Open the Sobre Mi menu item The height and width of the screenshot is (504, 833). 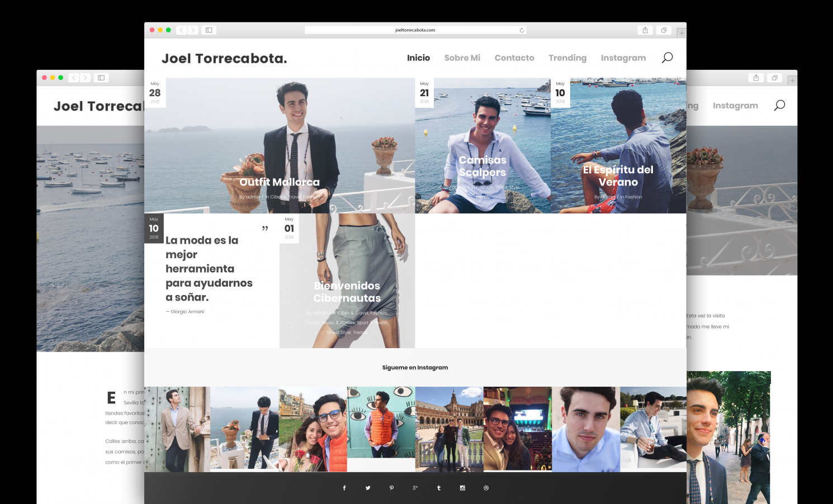(x=462, y=58)
